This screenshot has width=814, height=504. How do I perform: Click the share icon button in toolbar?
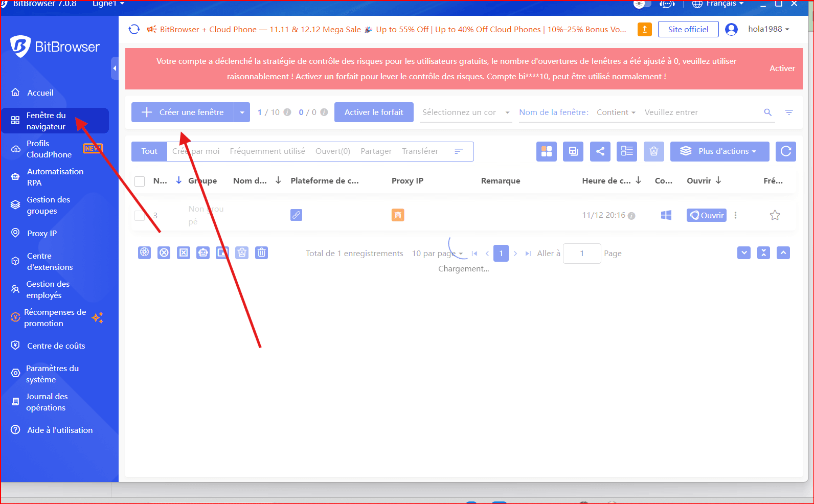coord(600,151)
